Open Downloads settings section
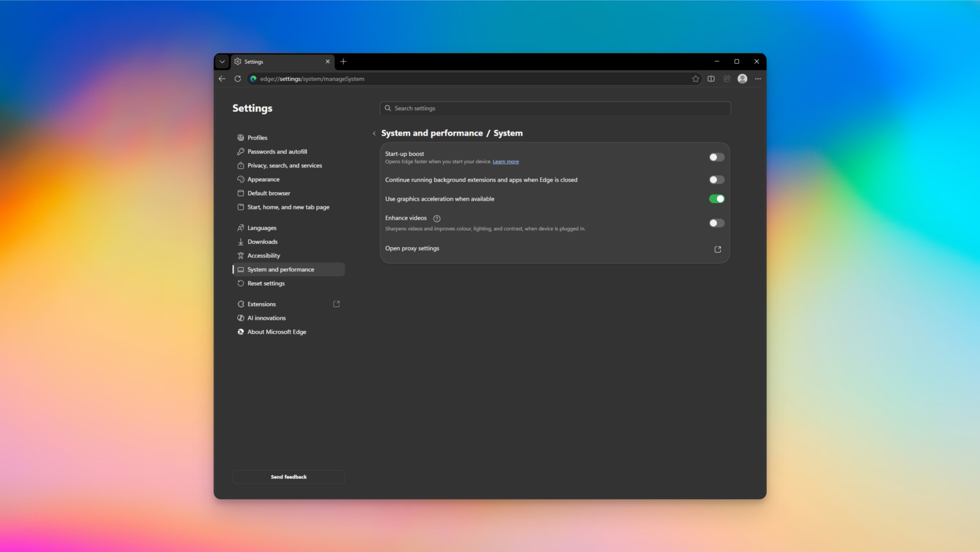The width and height of the screenshot is (980, 552). click(262, 242)
